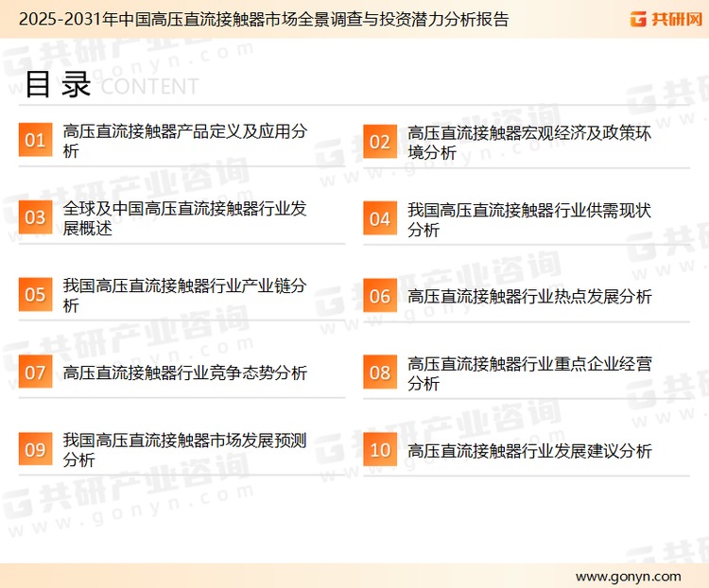The image size is (709, 588).
Task: Click the orange 03 number badge
Action: [35, 217]
